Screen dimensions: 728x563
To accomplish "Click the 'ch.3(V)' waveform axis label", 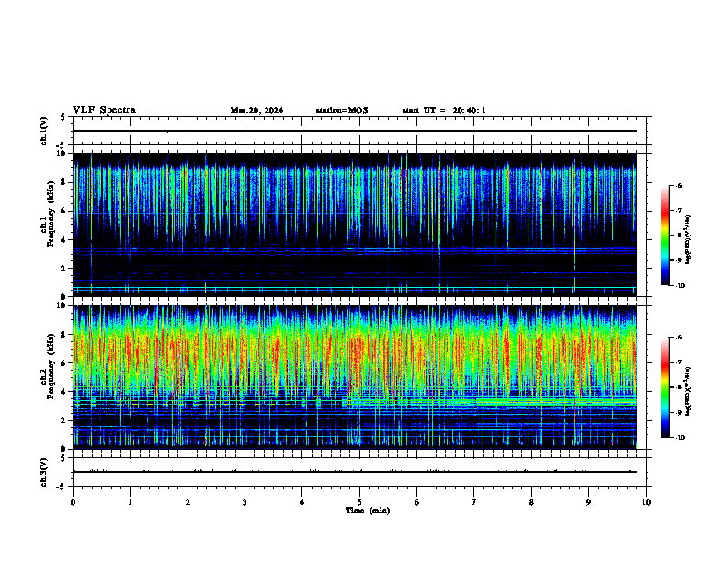I will tap(43, 472).
